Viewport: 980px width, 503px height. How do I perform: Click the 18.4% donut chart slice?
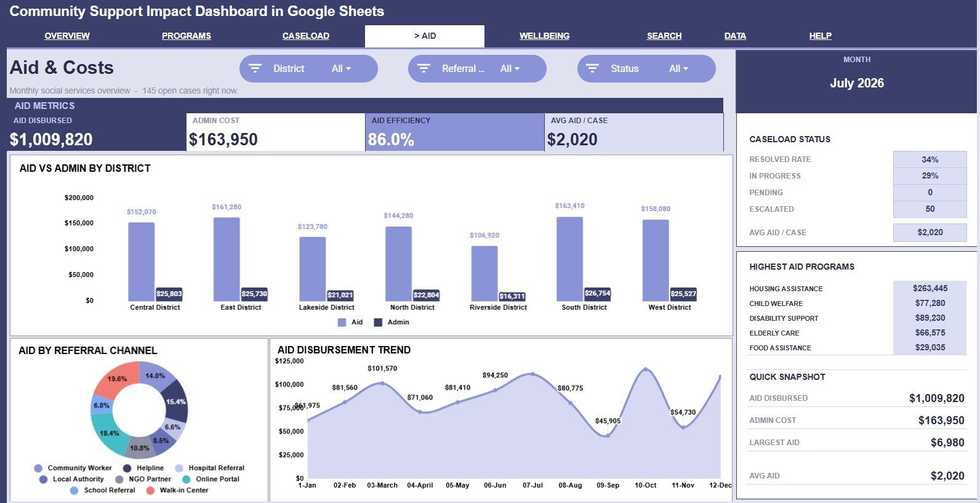coord(110,433)
